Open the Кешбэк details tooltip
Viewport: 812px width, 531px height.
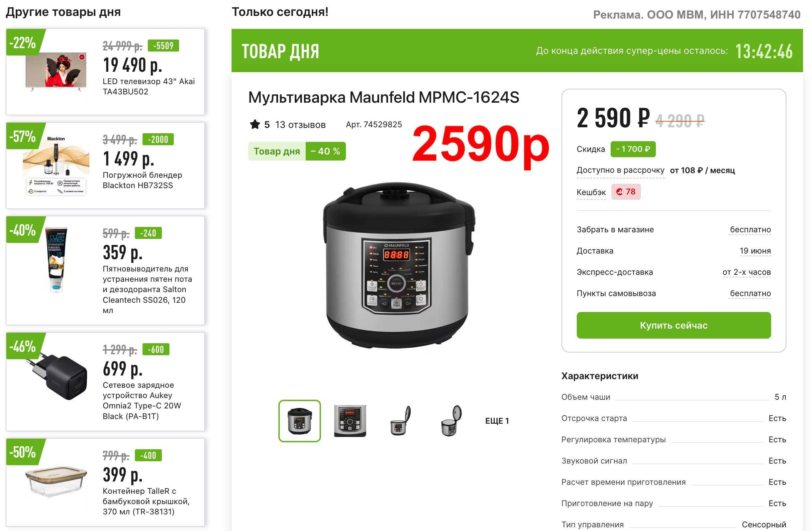click(591, 192)
